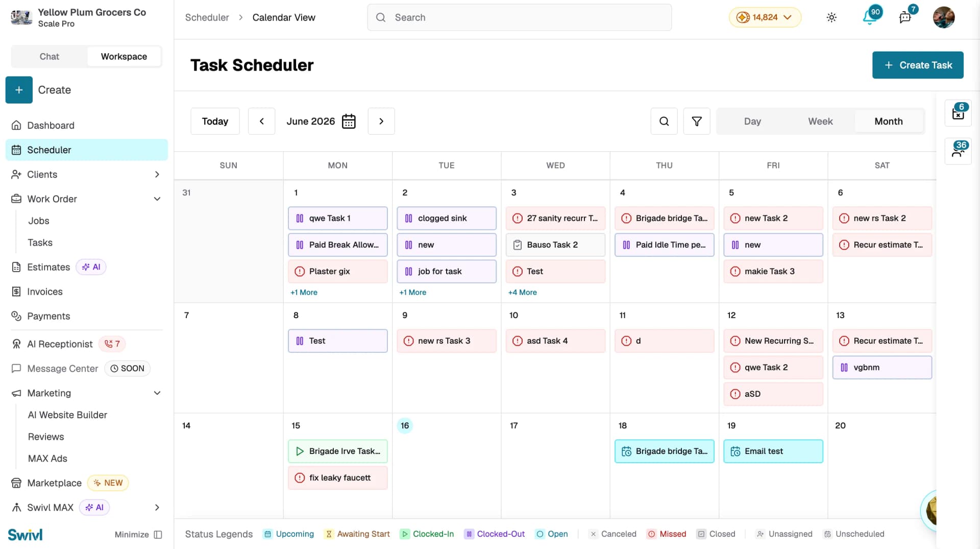Open unassigned tasks panel with 36 badge
980x549 pixels.
tap(958, 151)
